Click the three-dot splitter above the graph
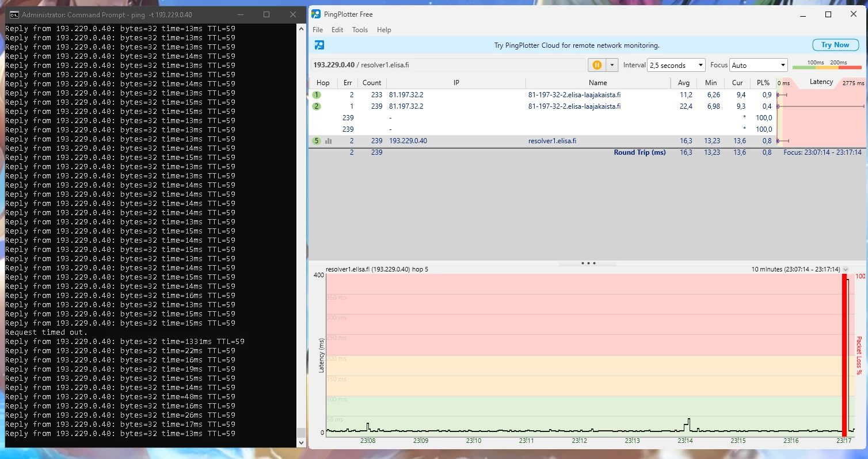The width and height of the screenshot is (868, 459). 588,263
